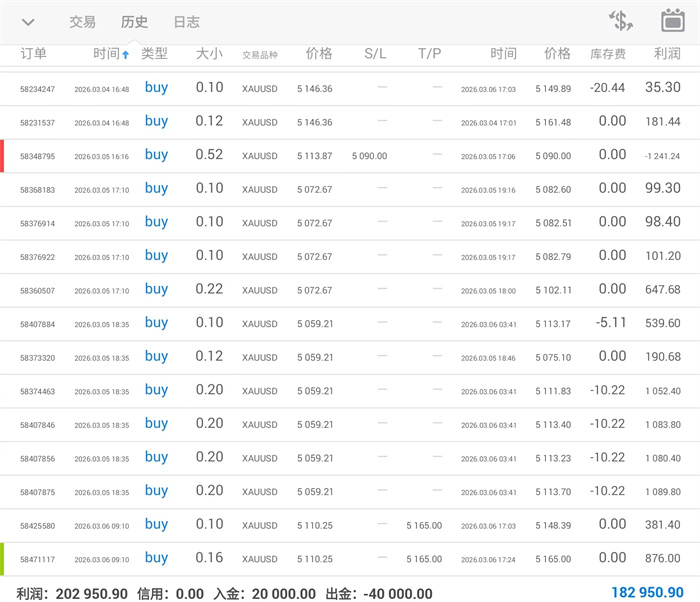
Task: Click profit value 647.68 row
Action: coord(662,289)
